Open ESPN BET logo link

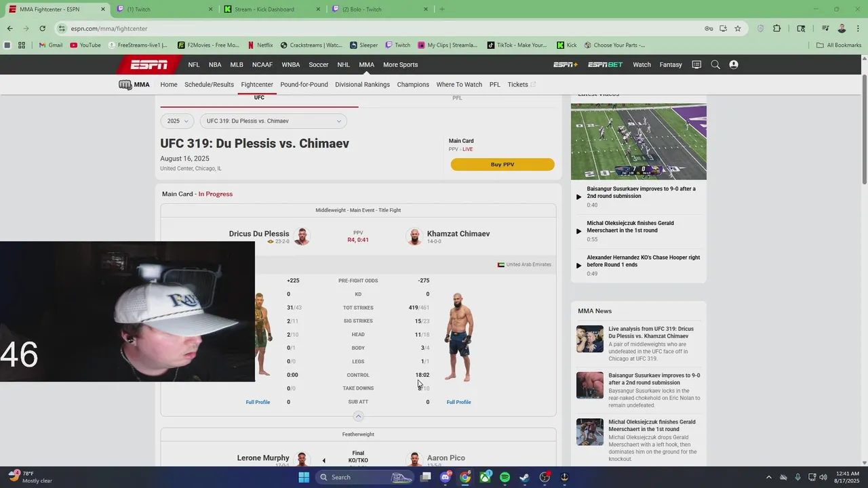pos(605,64)
